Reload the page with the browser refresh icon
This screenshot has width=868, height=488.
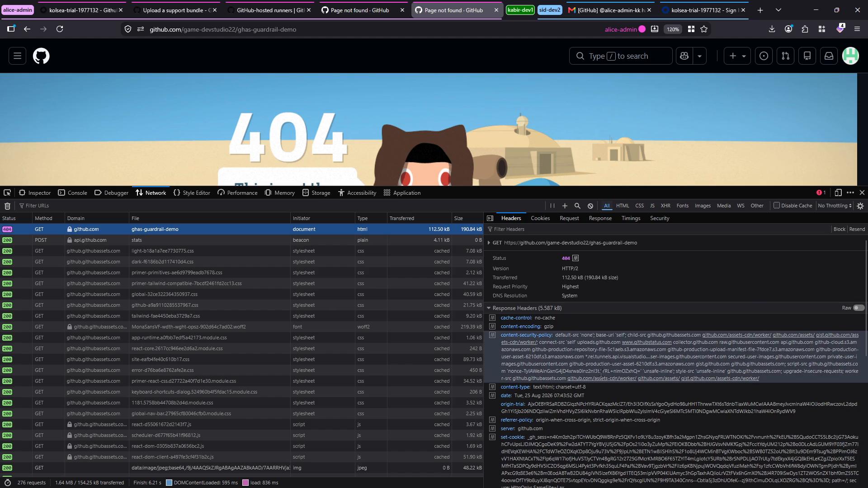pos(60,29)
